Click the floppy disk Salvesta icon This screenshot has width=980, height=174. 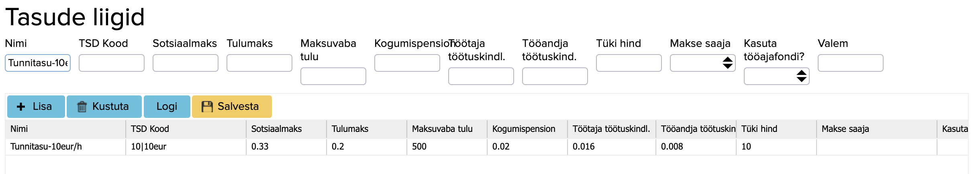pyautogui.click(x=207, y=107)
